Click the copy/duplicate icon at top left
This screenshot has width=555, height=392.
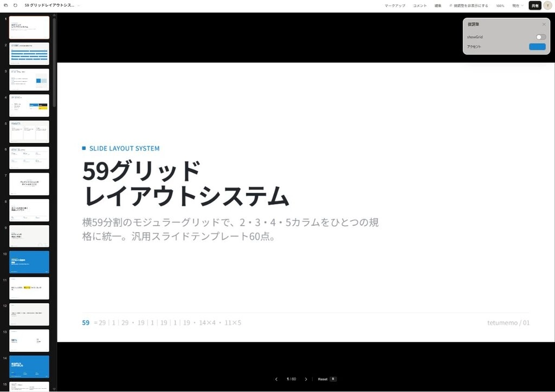5,5
